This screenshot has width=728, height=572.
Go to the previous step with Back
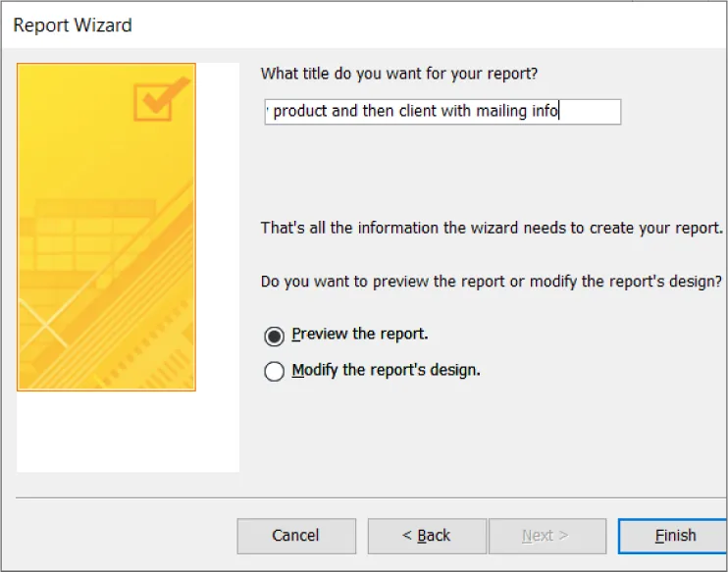(427, 536)
